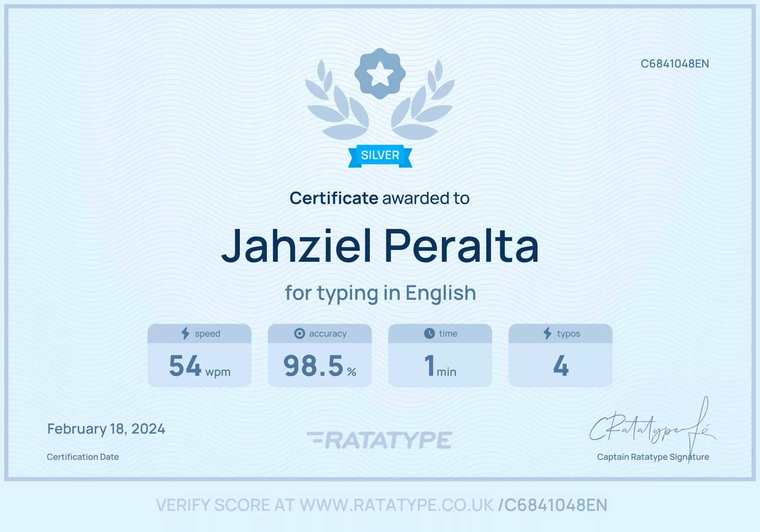Click the 'time' label
The image size is (760, 532).
click(448, 334)
